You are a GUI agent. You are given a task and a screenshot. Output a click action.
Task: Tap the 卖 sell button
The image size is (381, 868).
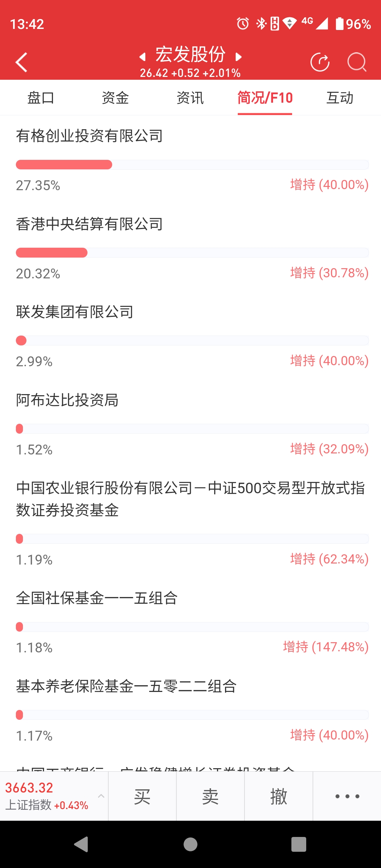click(210, 796)
